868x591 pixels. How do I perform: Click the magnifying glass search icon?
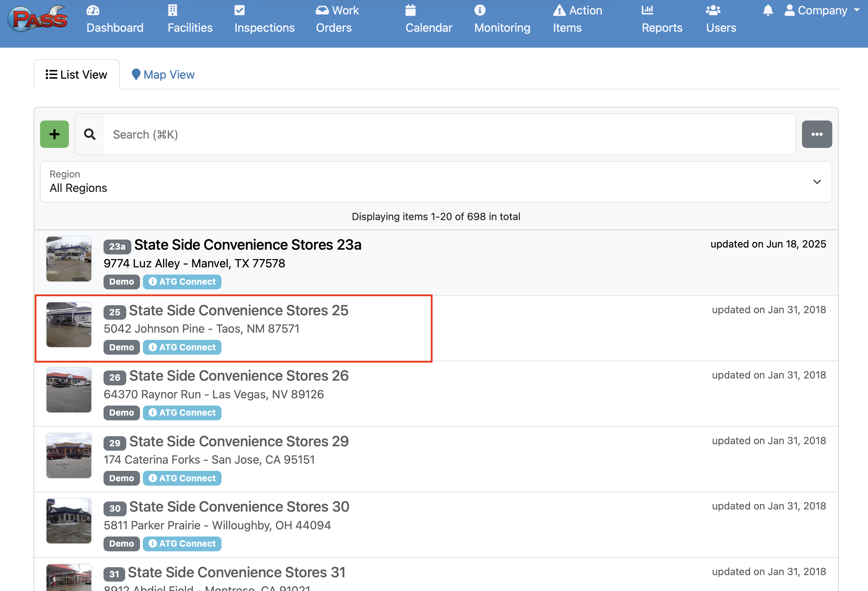[89, 134]
